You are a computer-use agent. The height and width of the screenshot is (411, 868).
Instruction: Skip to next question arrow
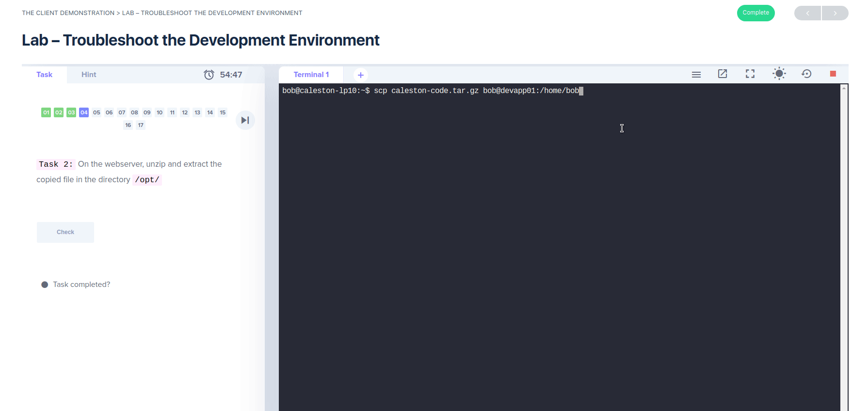245,120
